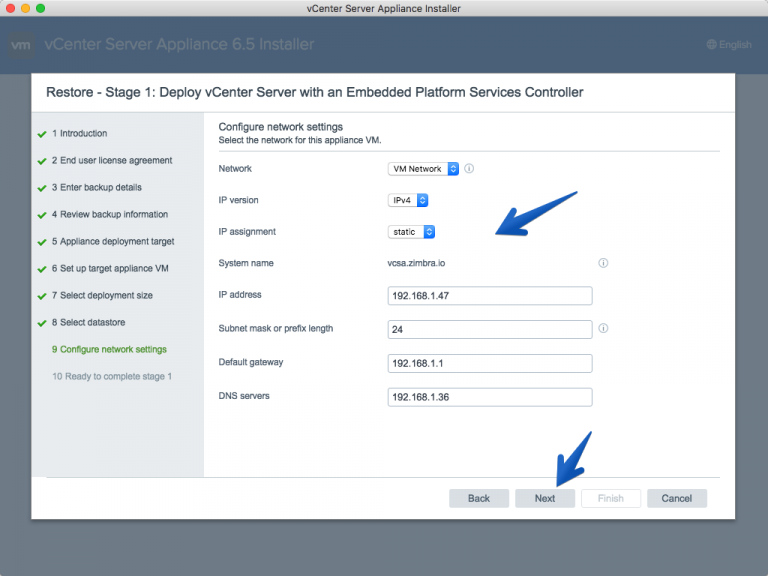
Task: Open the IP version IPv4 dropdown
Action: point(408,200)
